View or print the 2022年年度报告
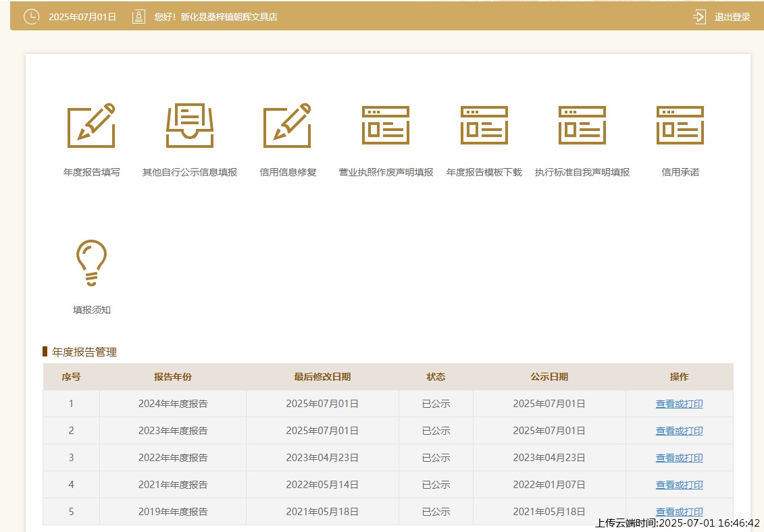764x532 pixels. (x=679, y=458)
